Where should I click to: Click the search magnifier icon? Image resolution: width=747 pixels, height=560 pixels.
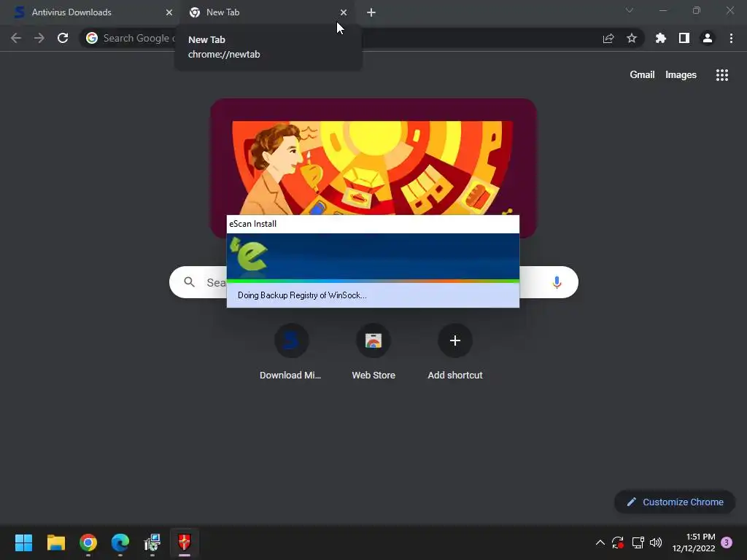pyautogui.click(x=189, y=282)
